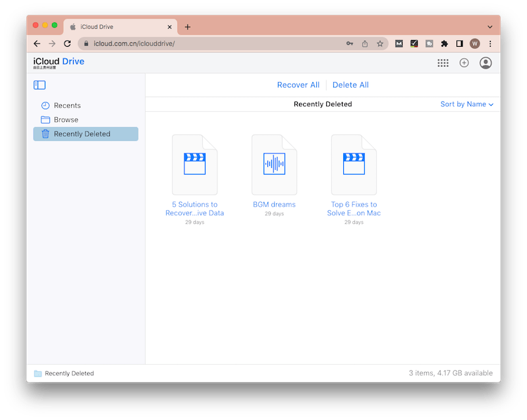Image resolution: width=527 pixels, height=420 pixels.
Task: Click the share icon in the address bar
Action: (365, 43)
